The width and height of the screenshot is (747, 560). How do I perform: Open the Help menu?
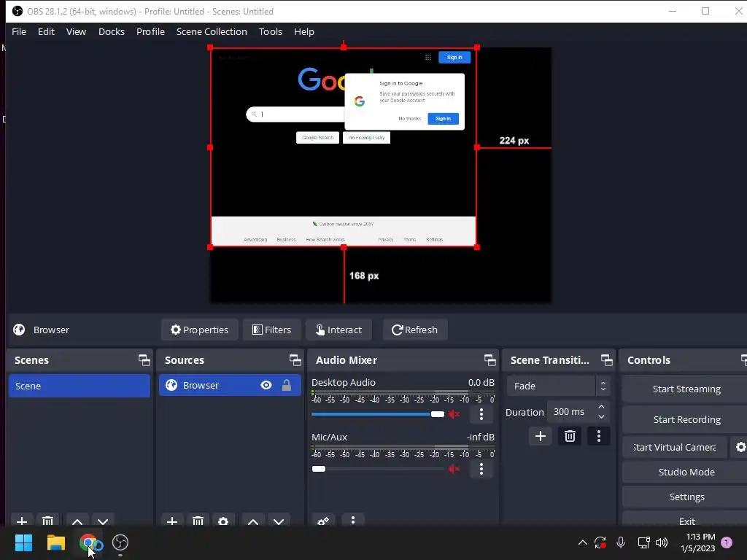(x=304, y=31)
